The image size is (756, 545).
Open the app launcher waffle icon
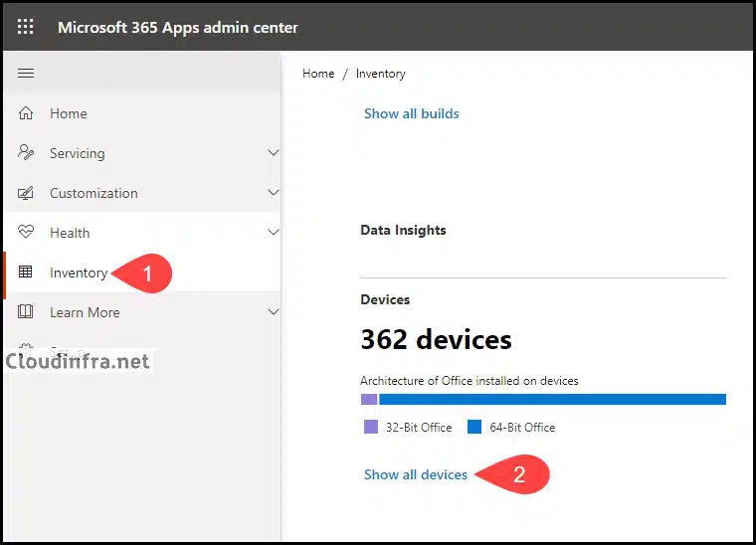26,27
